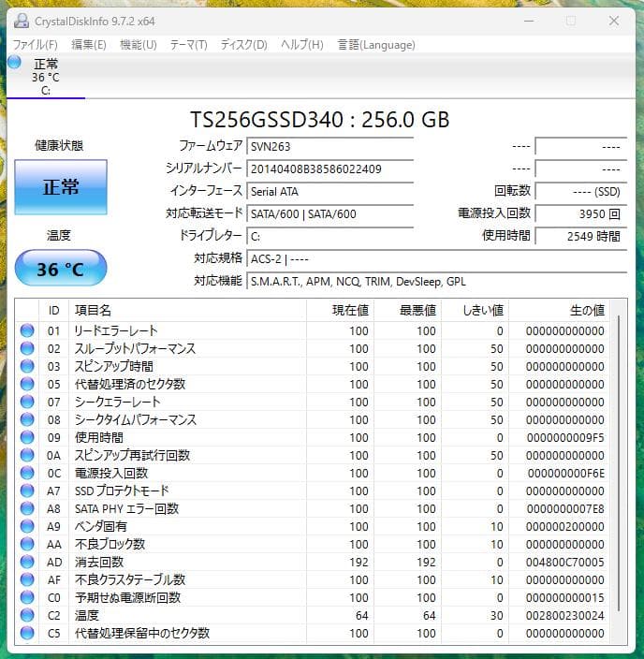Click raw value 000000000F6E
The height and width of the screenshot is (659, 644).
point(566,474)
